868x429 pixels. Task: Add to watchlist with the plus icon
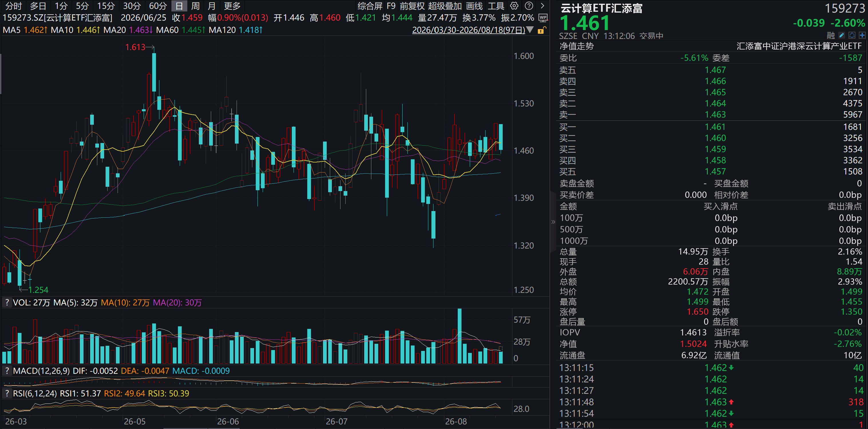[x=862, y=35]
